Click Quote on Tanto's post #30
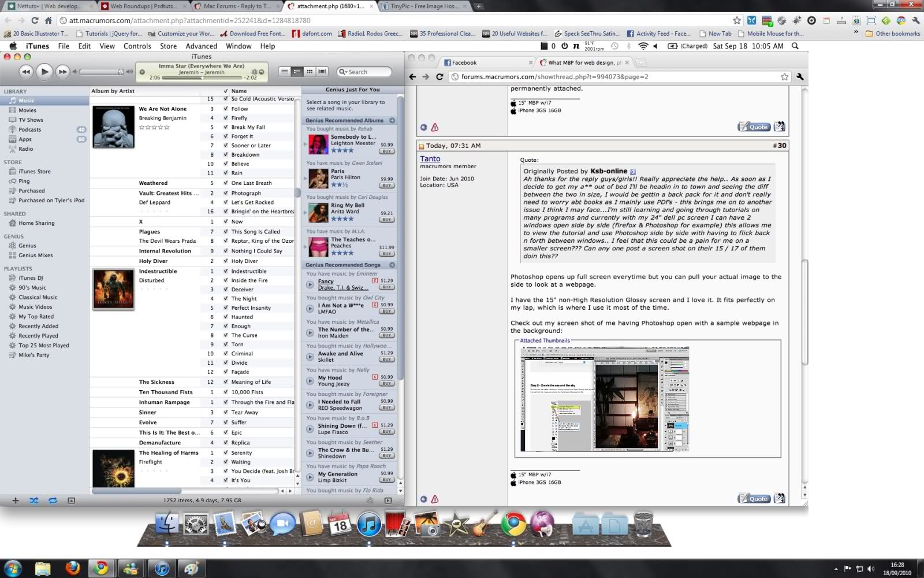 754,498
